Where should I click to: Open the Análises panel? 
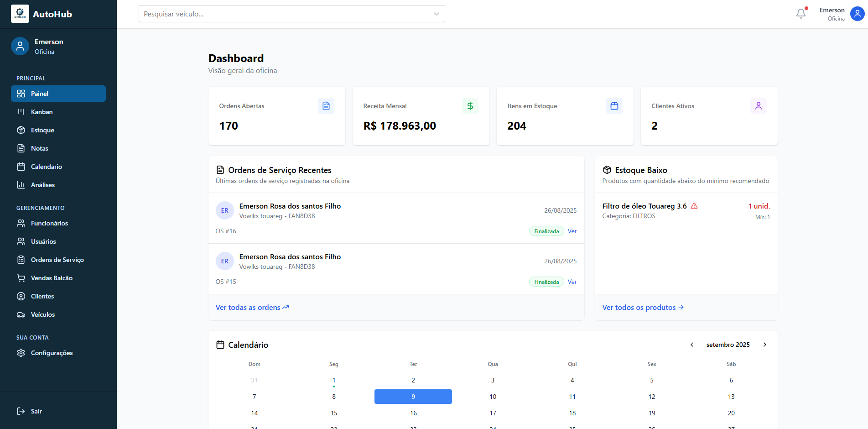pos(44,185)
